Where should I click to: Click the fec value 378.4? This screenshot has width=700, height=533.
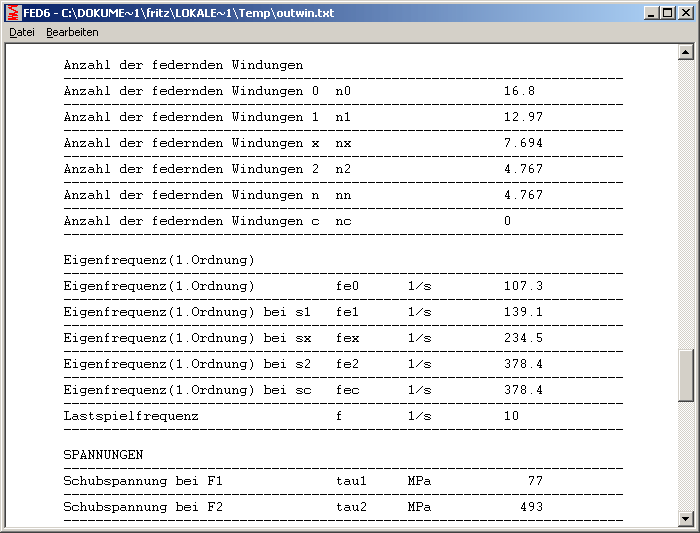click(x=523, y=390)
